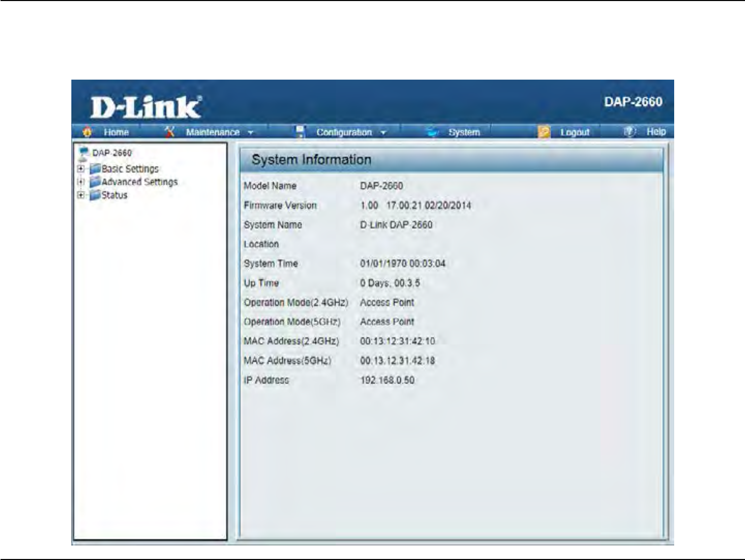Open the Maintenance dropdown arrow
745x560 pixels.
click(x=251, y=133)
